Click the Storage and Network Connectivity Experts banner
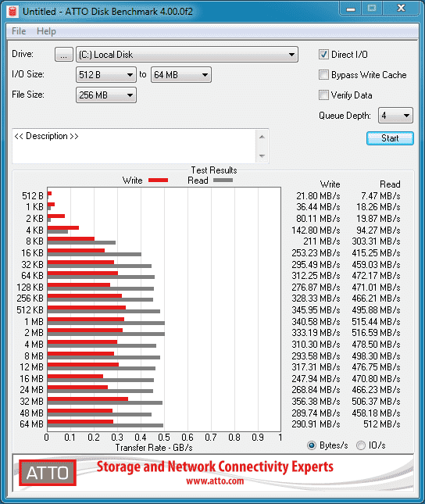Viewport: 425px width, 504px height. 215,466
